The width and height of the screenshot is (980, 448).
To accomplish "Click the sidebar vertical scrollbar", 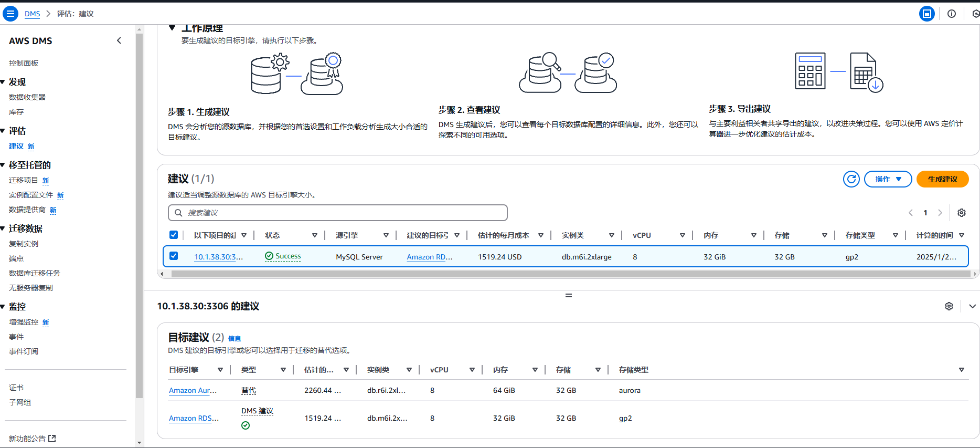I will (139, 215).
